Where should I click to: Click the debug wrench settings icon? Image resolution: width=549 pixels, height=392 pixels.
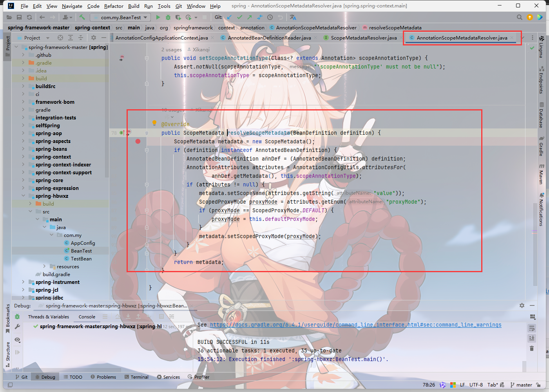tap(17, 327)
